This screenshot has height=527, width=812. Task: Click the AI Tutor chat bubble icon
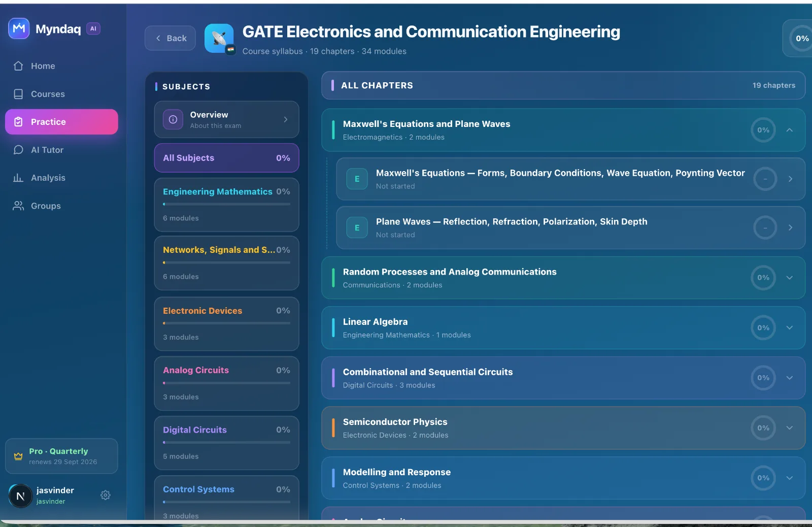point(18,150)
